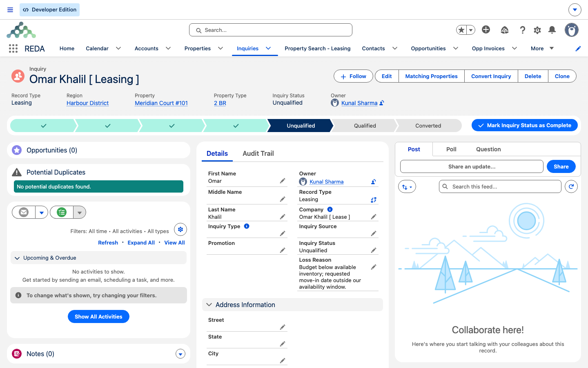588x368 pixels.
Task: Click the Inquiry Type info icon
Action: coord(247,226)
